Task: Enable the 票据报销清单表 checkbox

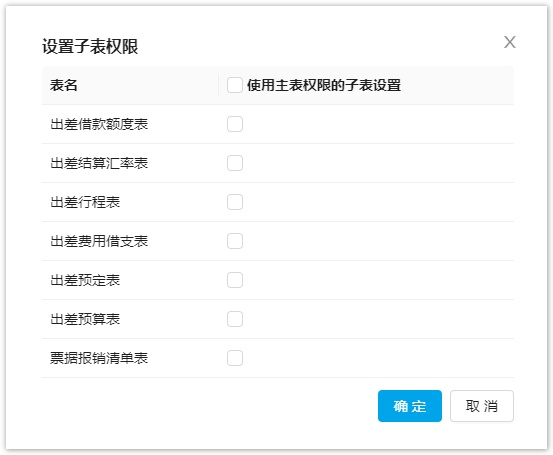Action: pyautogui.click(x=235, y=358)
